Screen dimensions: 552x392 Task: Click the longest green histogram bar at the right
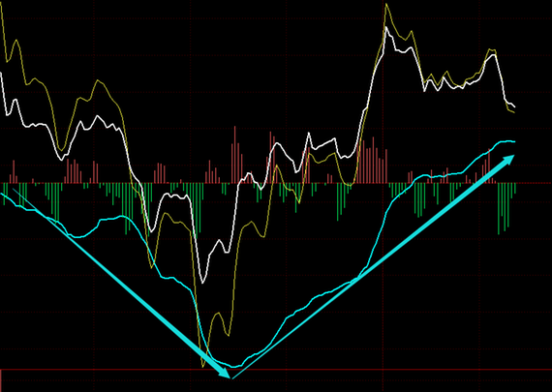[499, 209]
